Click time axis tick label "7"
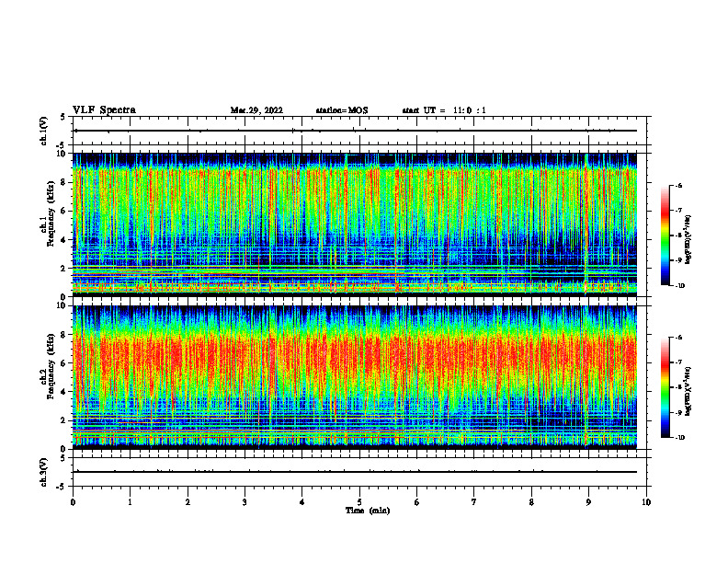This screenshot has width=728, height=563. (x=474, y=502)
